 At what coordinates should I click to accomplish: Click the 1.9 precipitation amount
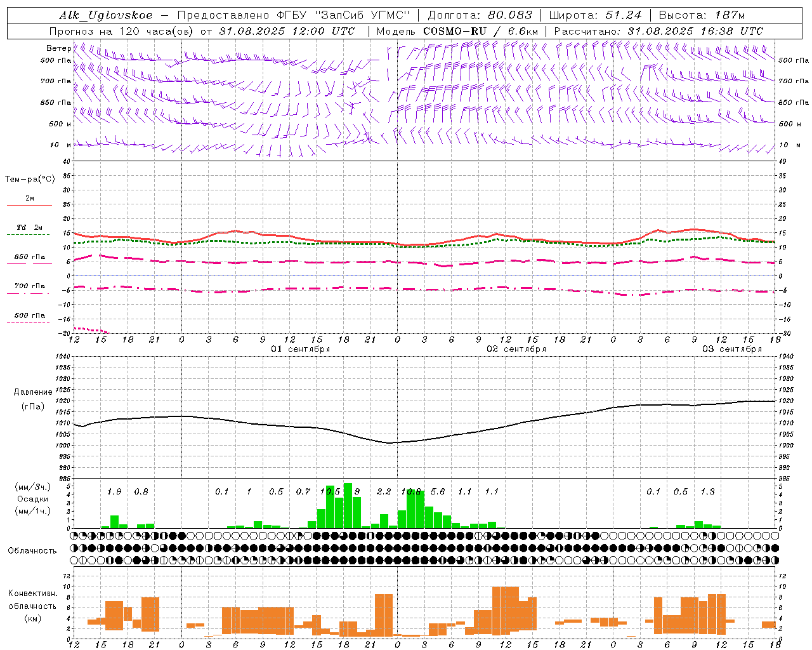(114, 491)
